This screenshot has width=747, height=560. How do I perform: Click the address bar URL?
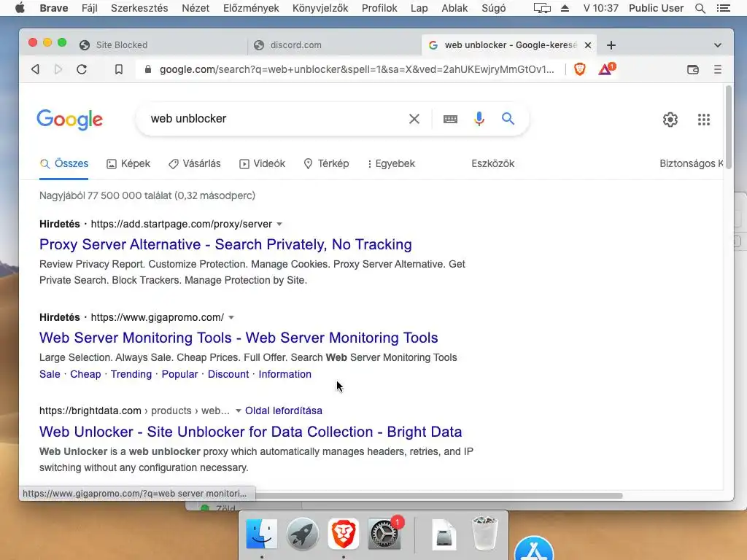(x=357, y=69)
